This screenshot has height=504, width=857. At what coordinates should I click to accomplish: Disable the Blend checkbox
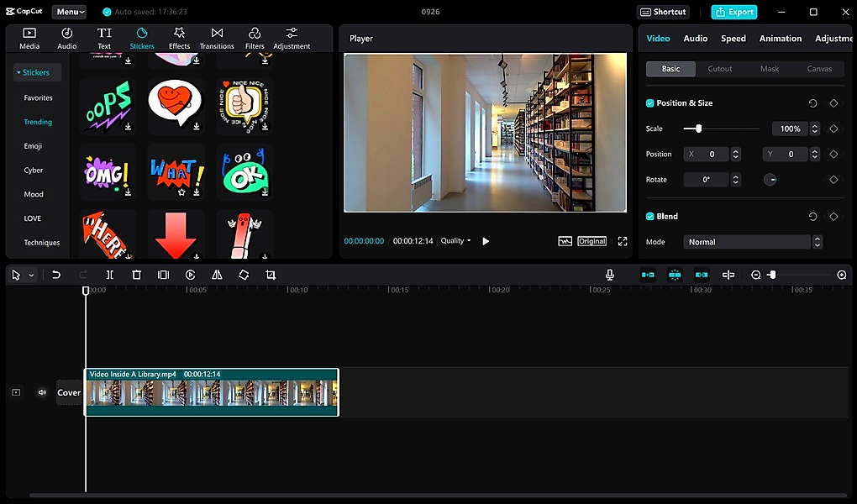click(x=650, y=217)
